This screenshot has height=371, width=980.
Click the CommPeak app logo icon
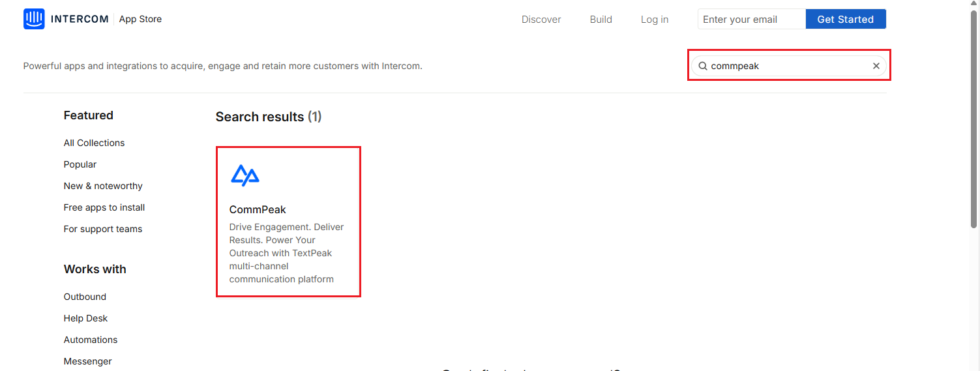(x=245, y=175)
